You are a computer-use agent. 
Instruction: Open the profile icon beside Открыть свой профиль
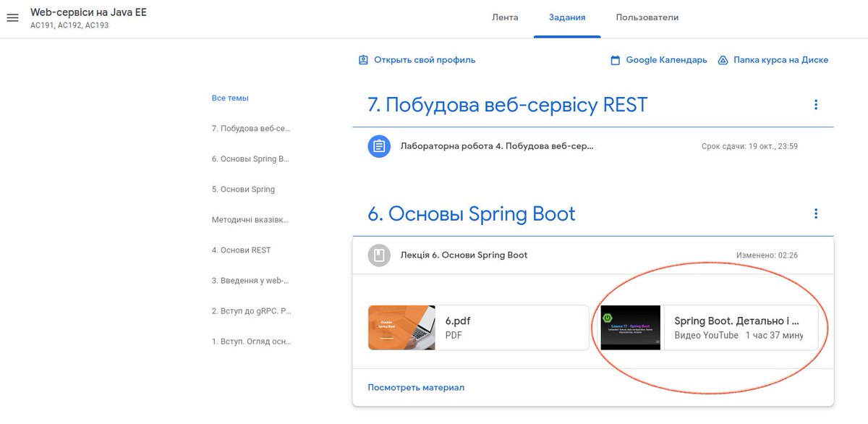364,60
